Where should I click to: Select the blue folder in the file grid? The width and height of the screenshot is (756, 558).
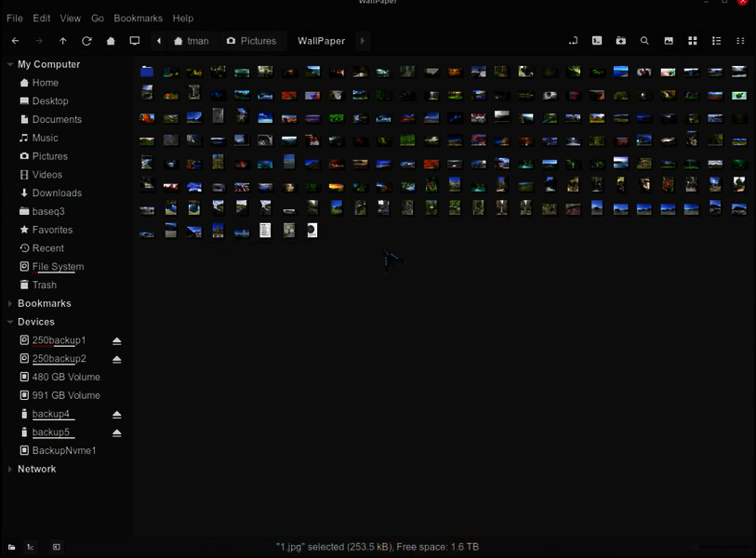coord(147,72)
